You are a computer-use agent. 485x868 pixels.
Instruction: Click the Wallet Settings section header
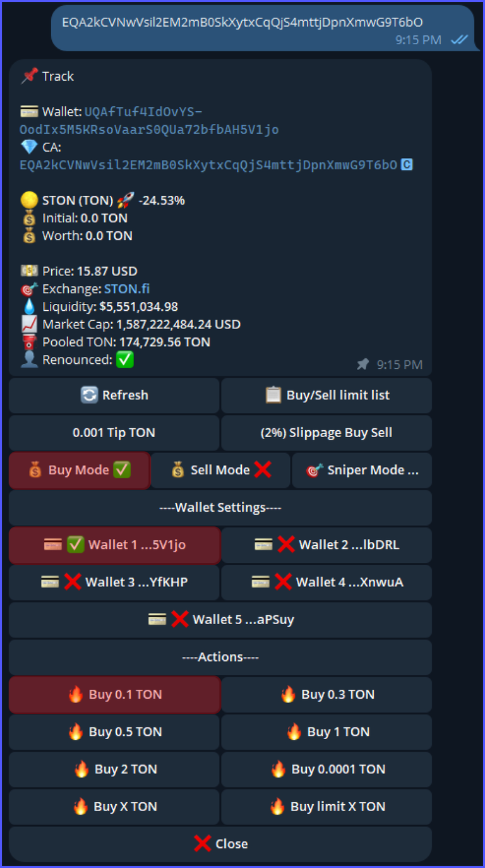220,507
